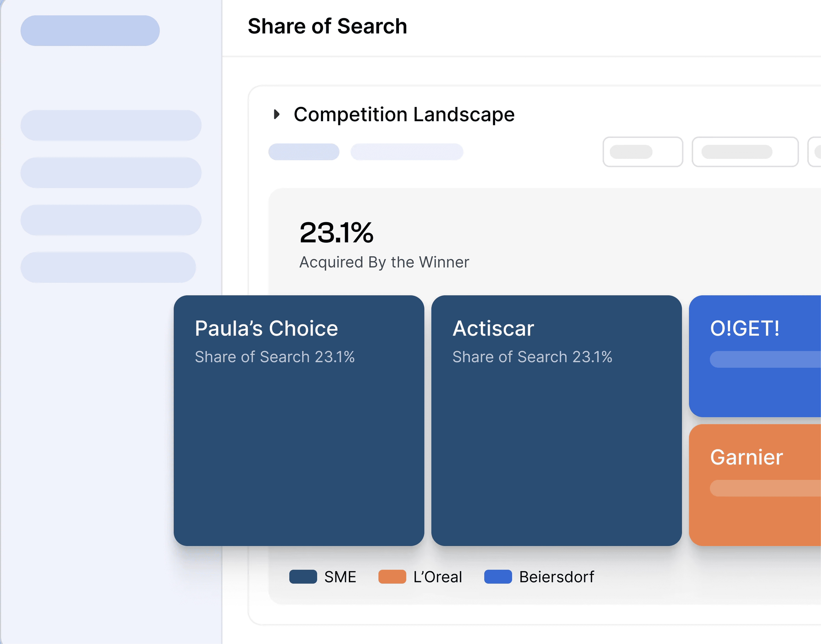821x644 pixels.
Task: Open the first outlined filter dropdown
Action: (x=643, y=152)
